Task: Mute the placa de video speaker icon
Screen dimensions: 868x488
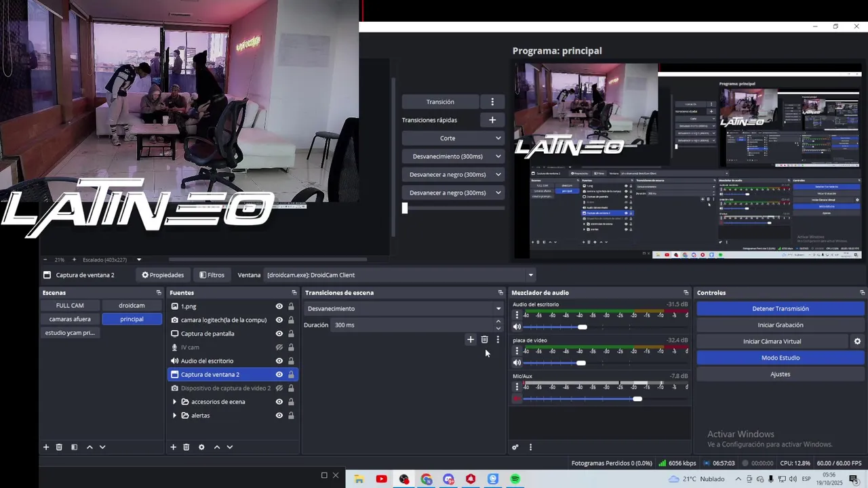Action: [517, 363]
